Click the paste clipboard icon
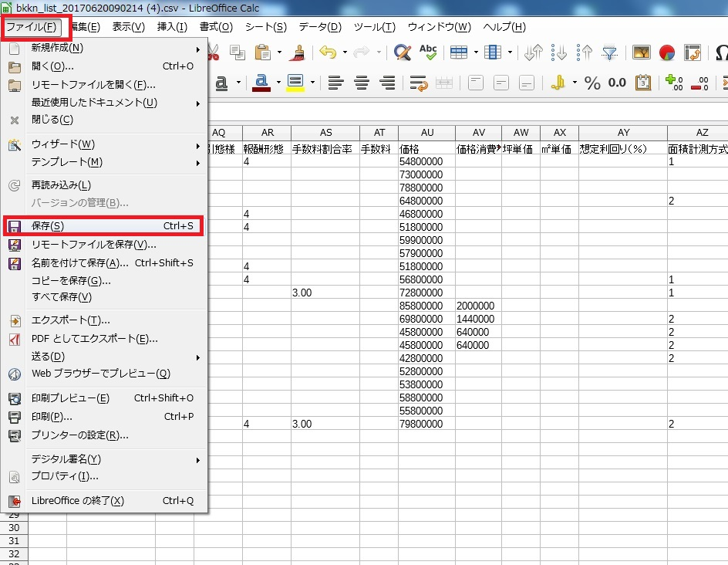 (x=263, y=52)
